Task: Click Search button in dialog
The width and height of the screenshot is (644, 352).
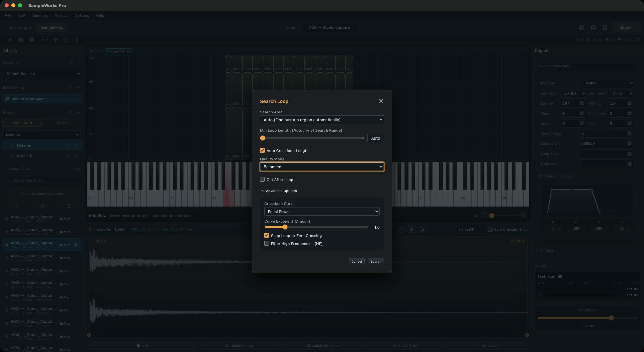Action: [x=376, y=261]
